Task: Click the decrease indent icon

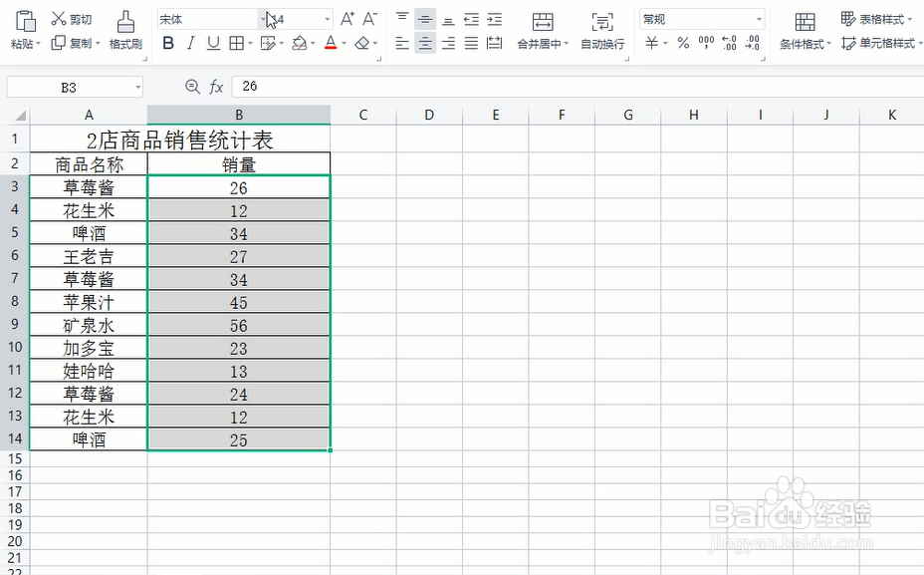Action: [x=471, y=20]
